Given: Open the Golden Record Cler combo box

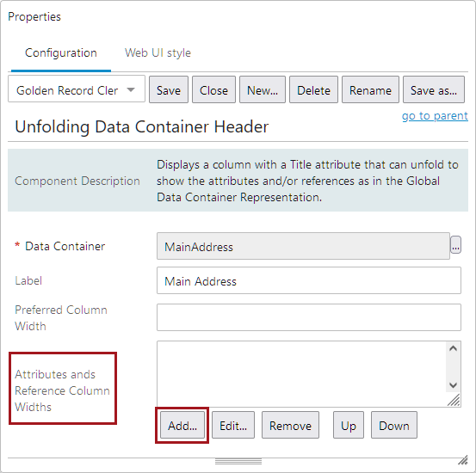Looking at the screenshot, I should pos(77,89).
